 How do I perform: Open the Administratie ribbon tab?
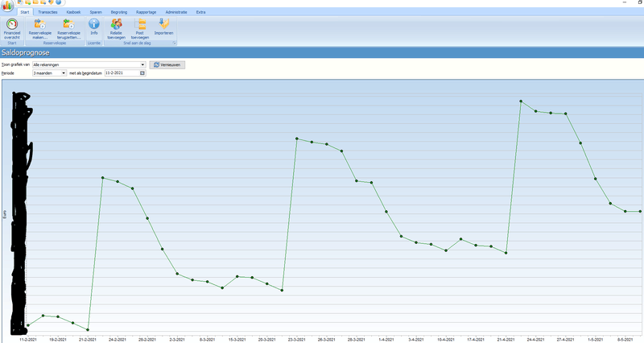[176, 12]
